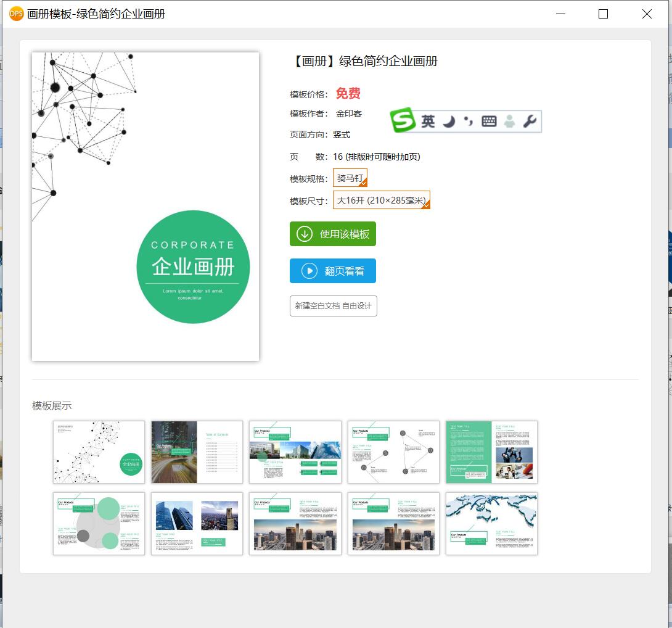Open the world map spread thumbnail
The width and height of the screenshot is (672, 628).
point(491,523)
